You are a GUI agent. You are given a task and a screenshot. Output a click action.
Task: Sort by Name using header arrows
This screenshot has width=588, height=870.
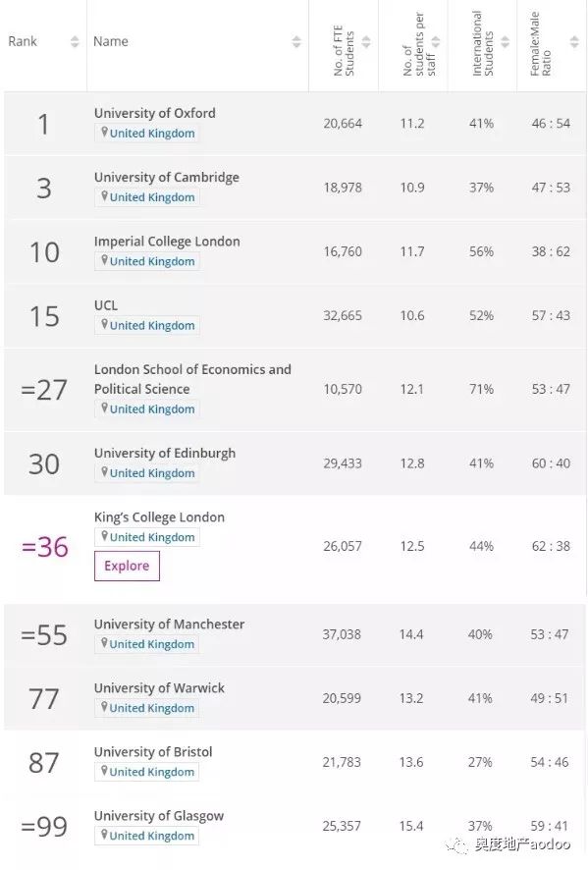coord(296,41)
